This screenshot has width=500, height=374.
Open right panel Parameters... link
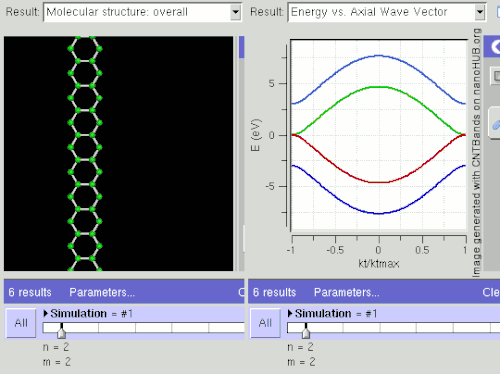347,292
